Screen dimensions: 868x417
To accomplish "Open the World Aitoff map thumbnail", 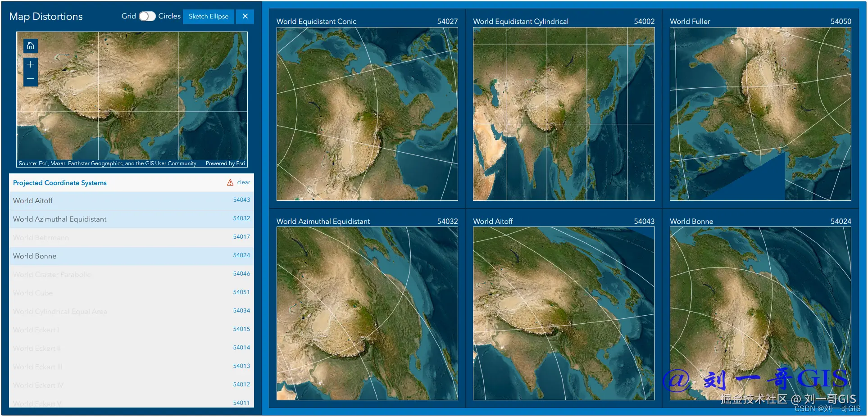I will point(564,313).
